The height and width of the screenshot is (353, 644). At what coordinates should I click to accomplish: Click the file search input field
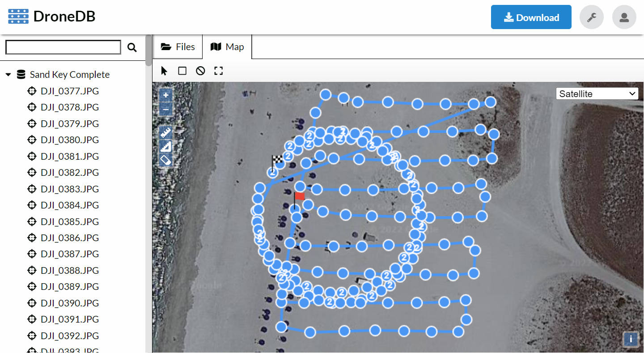(63, 47)
